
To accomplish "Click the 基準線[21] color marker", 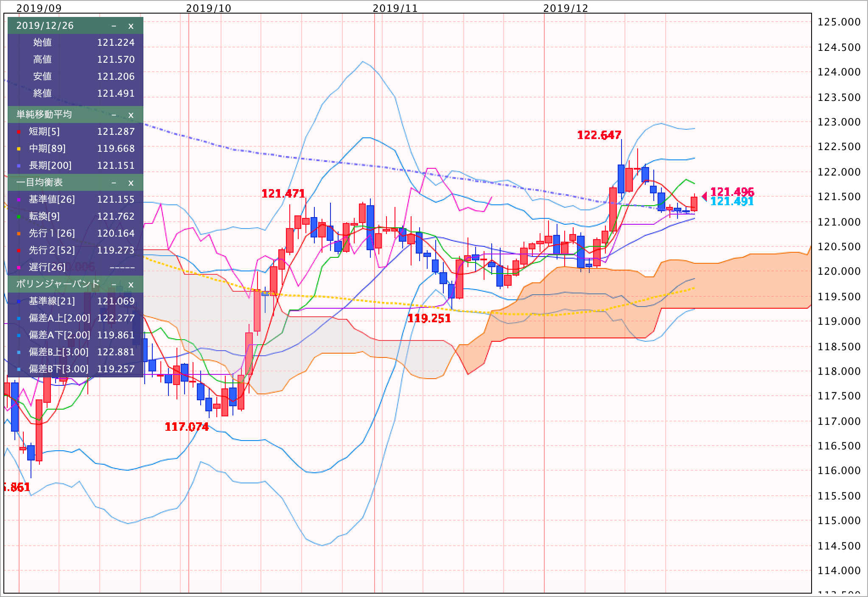I will tap(18, 301).
